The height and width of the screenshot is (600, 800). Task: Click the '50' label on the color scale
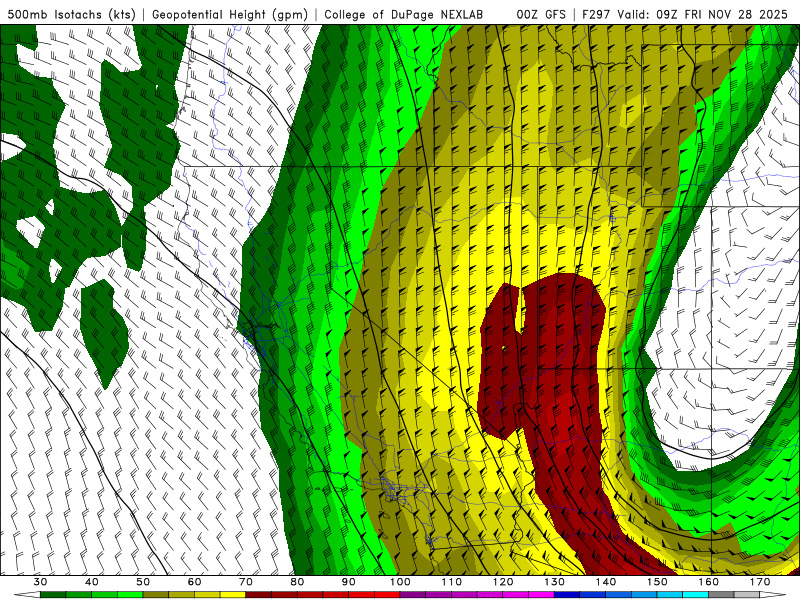tap(143, 582)
